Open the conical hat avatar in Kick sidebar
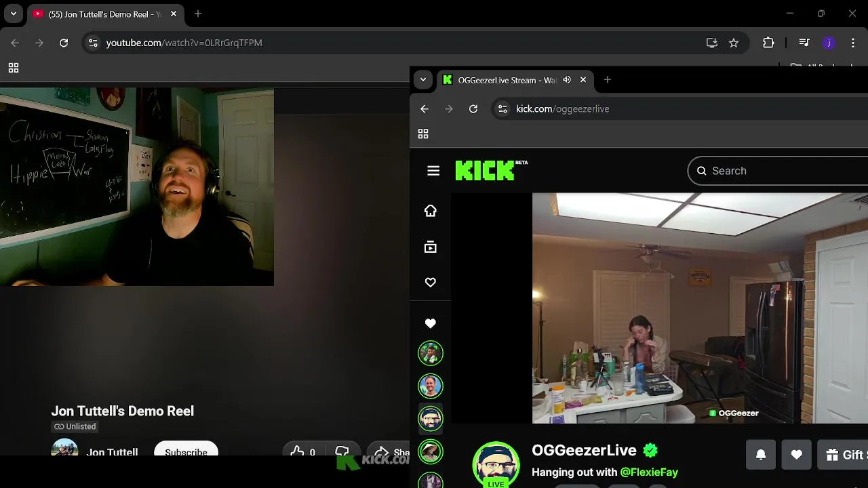Screen dimensions: 868x488 pos(431,451)
